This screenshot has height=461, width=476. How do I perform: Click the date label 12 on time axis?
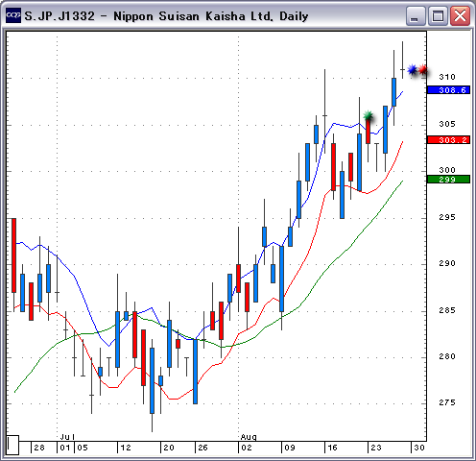[x=125, y=448]
